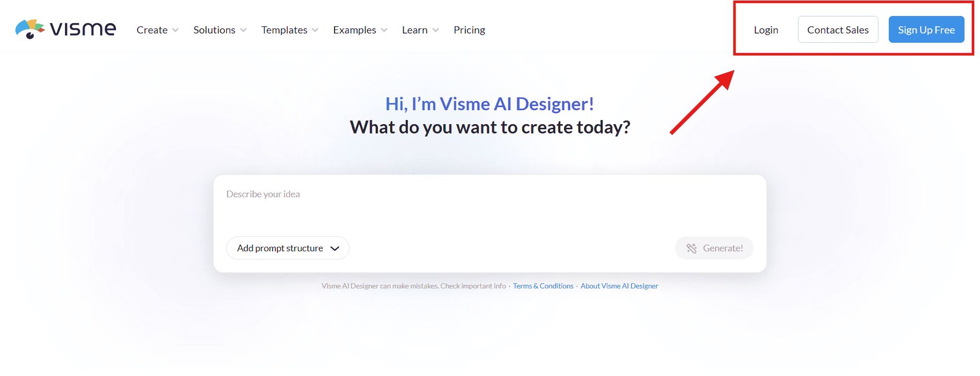Click the magic wand icon on Generate

691,248
